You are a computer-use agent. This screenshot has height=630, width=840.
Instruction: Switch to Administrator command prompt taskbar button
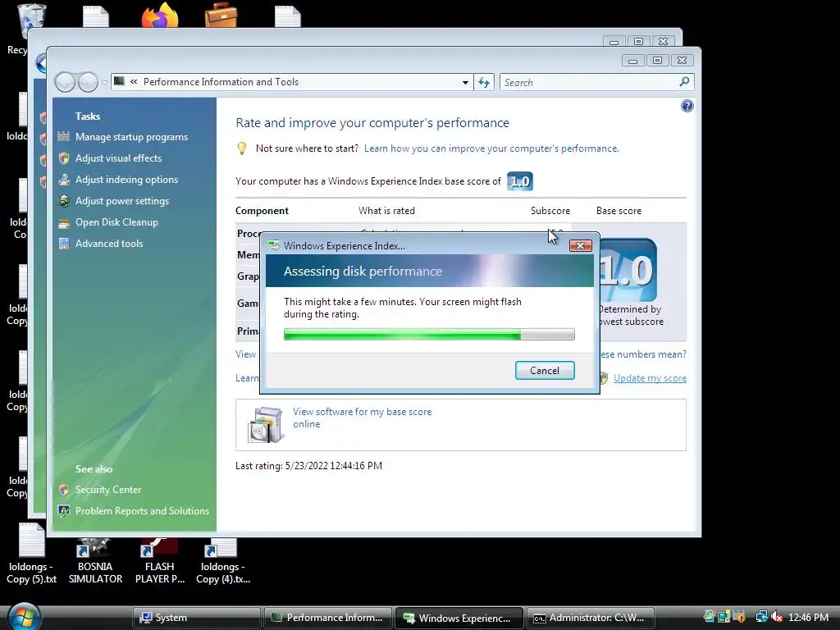point(590,618)
